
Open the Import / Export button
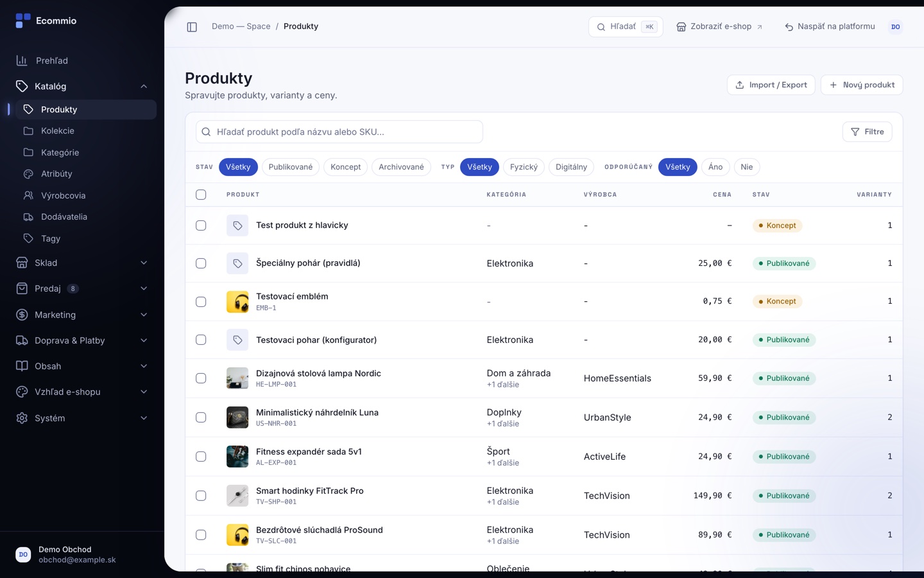771,85
